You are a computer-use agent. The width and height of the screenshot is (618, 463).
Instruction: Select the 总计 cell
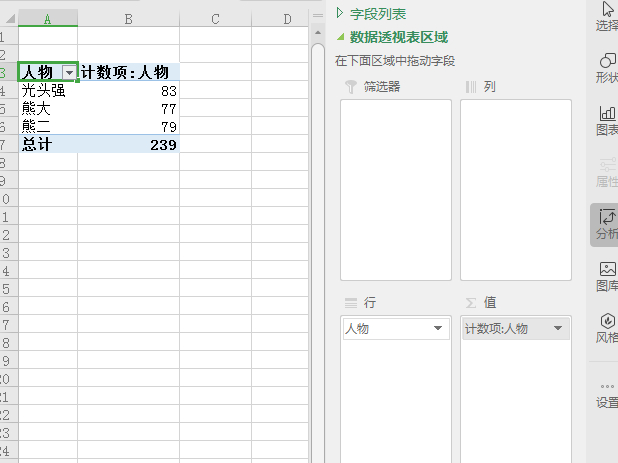(x=48, y=144)
